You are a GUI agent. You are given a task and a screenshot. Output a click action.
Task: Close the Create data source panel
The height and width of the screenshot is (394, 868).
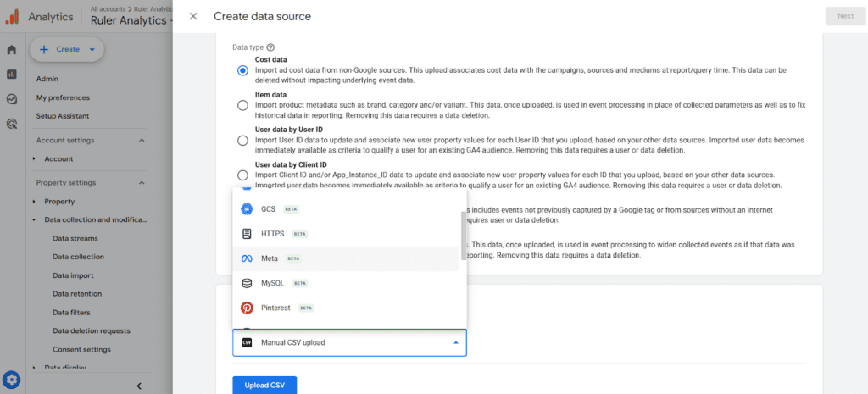pos(193,16)
